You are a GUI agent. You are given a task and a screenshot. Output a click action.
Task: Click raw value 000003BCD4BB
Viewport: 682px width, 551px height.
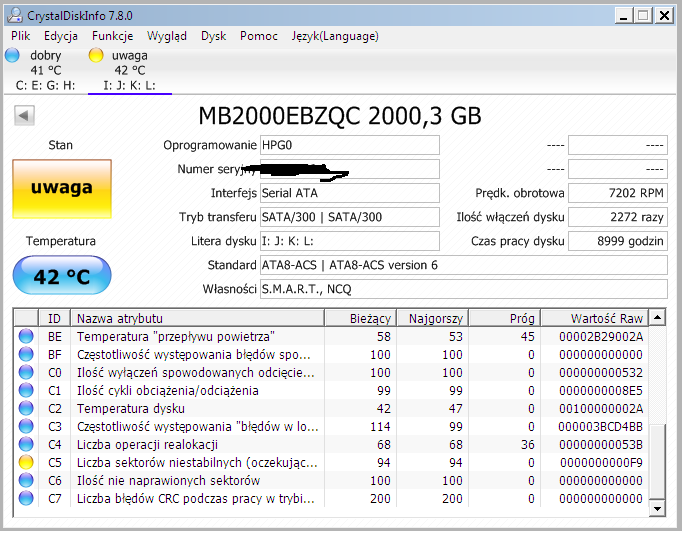click(600, 427)
